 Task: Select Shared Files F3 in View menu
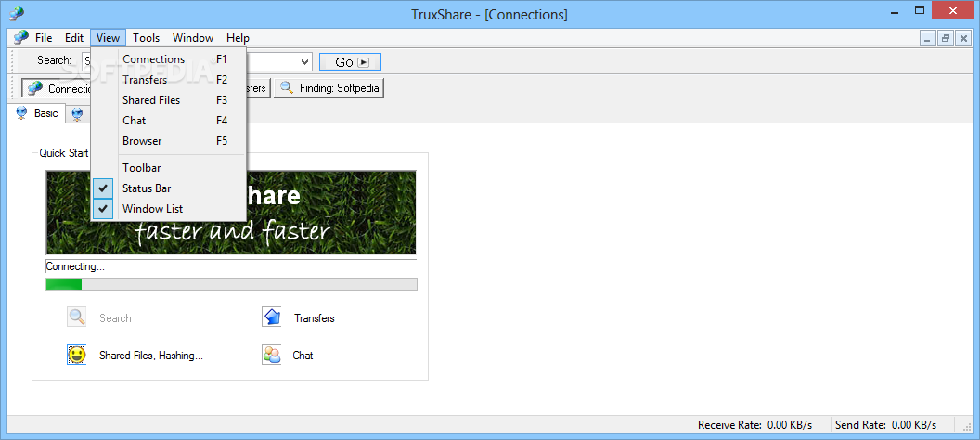pos(169,100)
